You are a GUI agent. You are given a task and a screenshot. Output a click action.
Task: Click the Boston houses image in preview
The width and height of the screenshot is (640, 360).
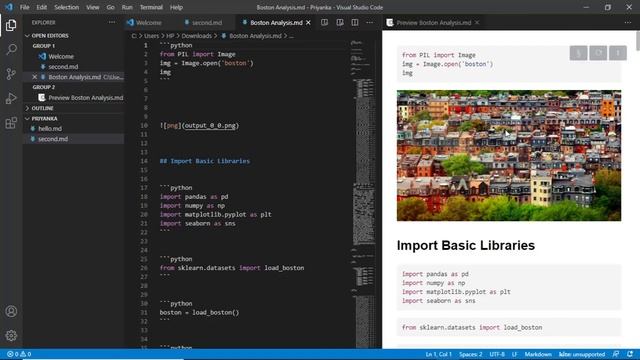[x=509, y=156]
